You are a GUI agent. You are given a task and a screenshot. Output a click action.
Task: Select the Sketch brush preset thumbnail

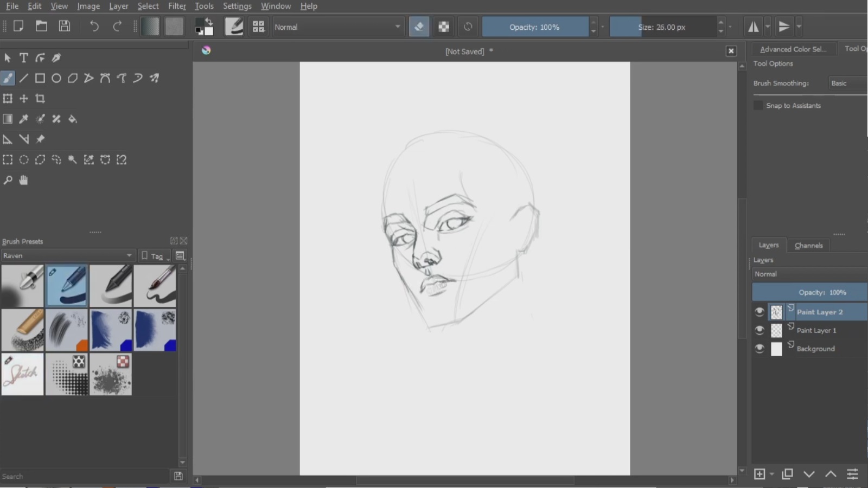pos(23,374)
